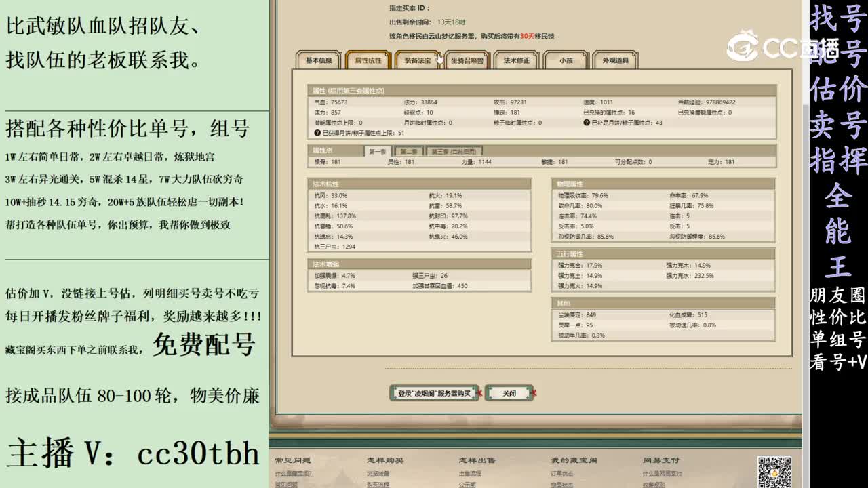The image size is (868, 488).
Task: Select the 法力: 33864 value
Action: tap(420, 102)
